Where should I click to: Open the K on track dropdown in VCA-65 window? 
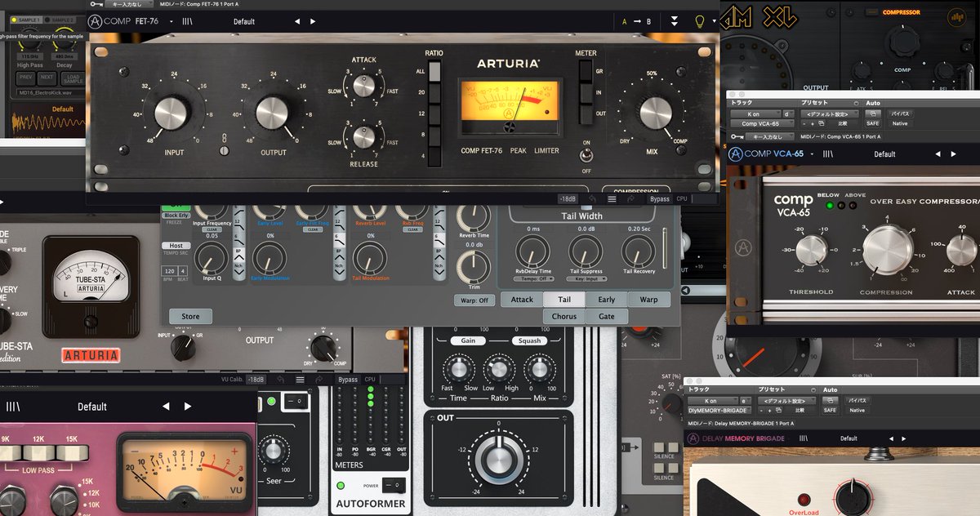pos(755,113)
